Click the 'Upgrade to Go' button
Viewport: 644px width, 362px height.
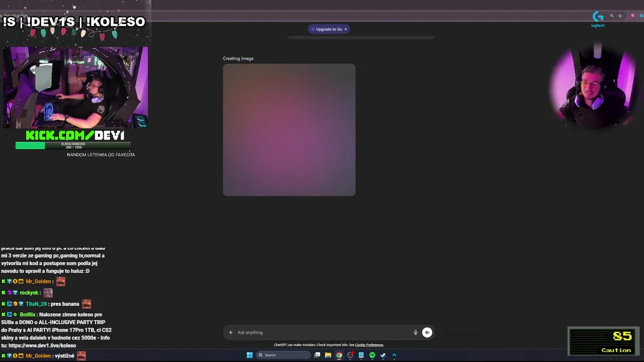(x=329, y=29)
